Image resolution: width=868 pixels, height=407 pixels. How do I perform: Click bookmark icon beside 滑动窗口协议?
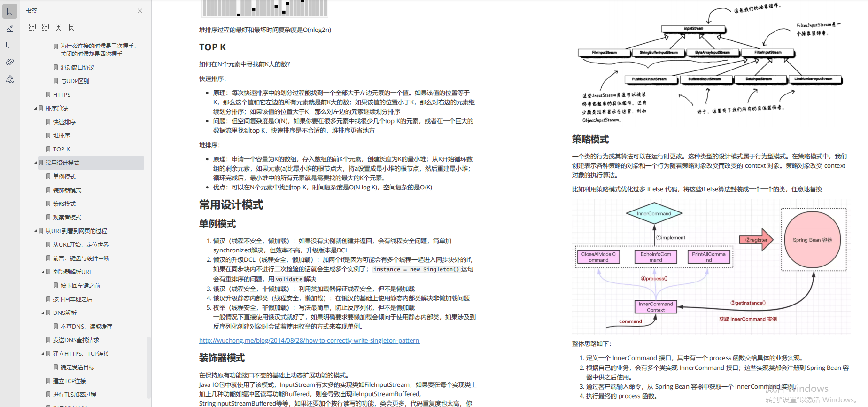click(x=56, y=67)
